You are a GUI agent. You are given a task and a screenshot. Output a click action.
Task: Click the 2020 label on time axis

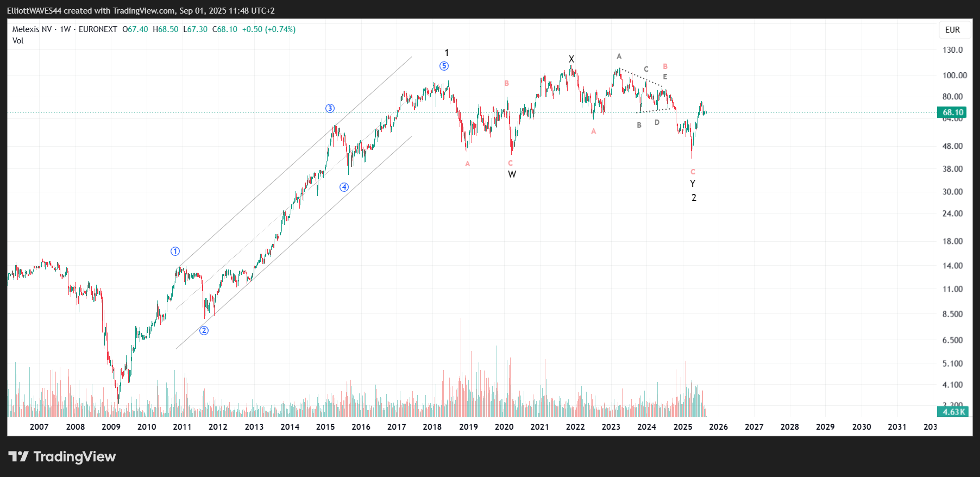[x=504, y=426]
